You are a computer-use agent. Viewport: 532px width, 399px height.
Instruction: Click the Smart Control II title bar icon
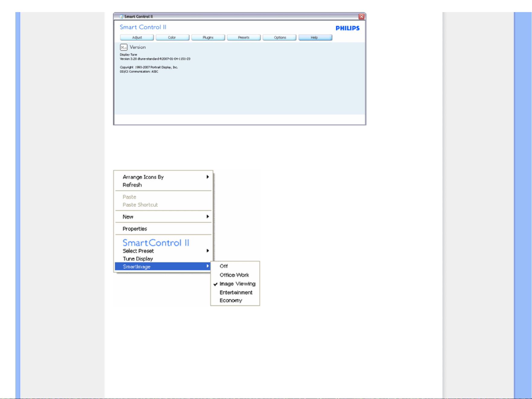pyautogui.click(x=121, y=17)
